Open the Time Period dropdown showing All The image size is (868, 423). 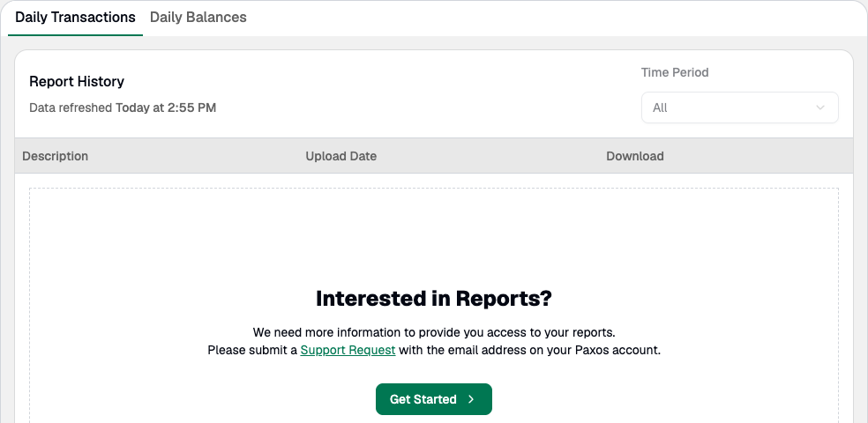[739, 108]
